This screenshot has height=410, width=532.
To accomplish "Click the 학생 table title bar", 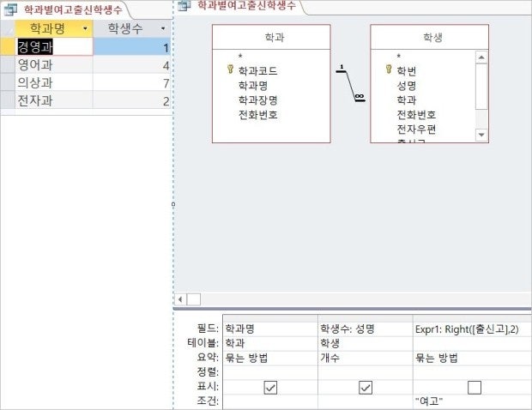I will [x=430, y=37].
